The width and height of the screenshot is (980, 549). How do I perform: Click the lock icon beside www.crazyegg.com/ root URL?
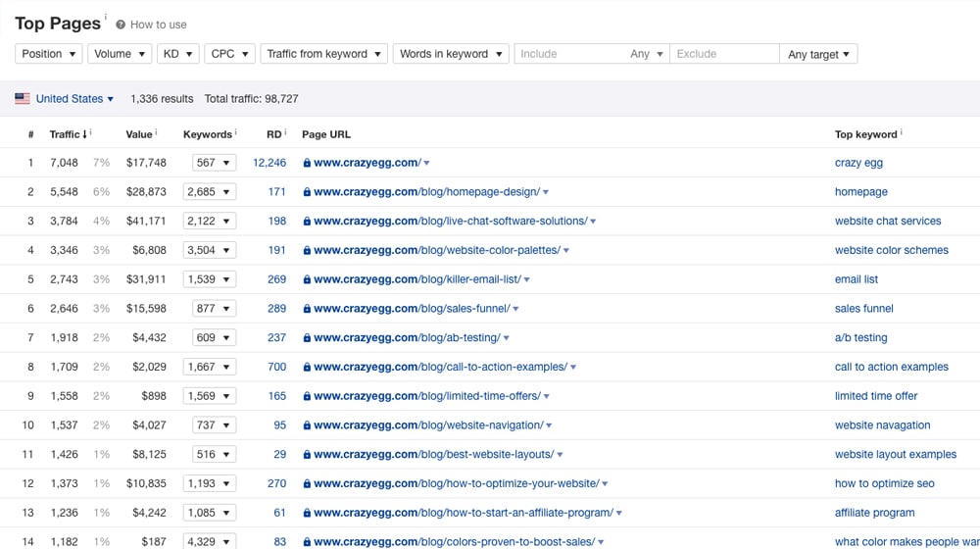tap(307, 163)
